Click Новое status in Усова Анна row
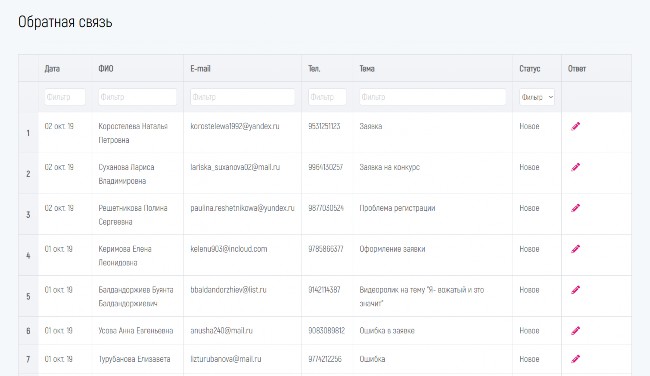Screen dimensions: 650x376 coord(529,330)
